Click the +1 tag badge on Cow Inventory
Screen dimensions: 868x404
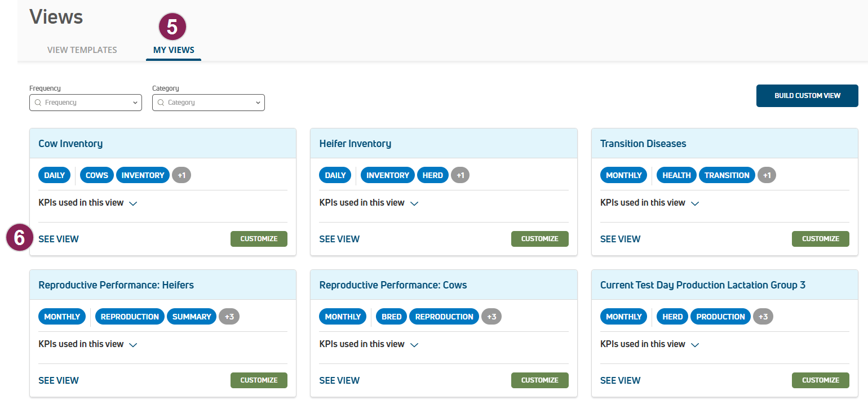tap(181, 175)
